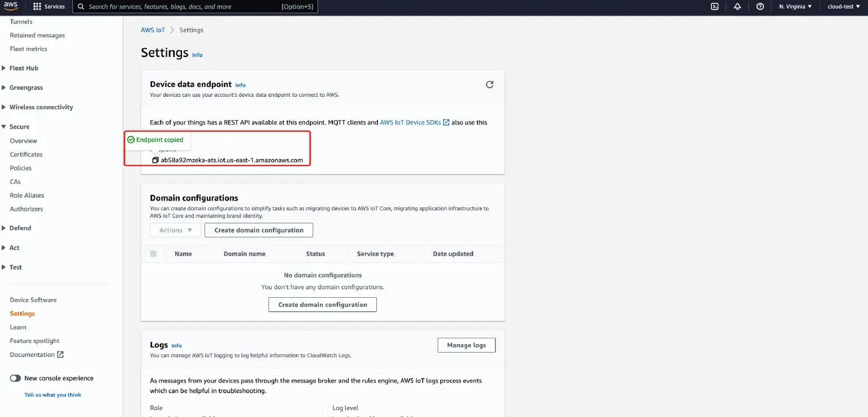Open the AWS IoT Device SDKs link
Image resolution: width=868 pixels, height=417 pixels.
pos(411,122)
